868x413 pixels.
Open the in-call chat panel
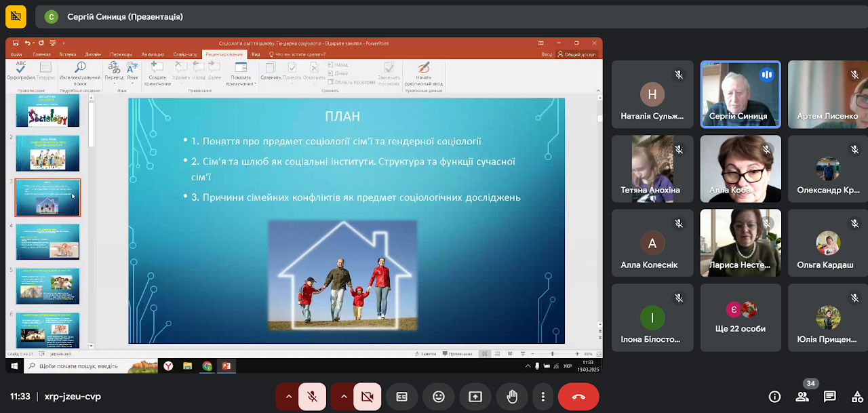point(829,397)
